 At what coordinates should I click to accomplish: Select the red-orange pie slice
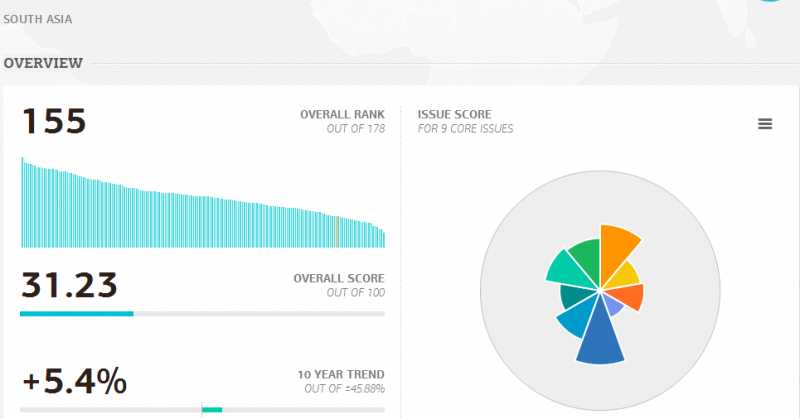[x=629, y=296]
